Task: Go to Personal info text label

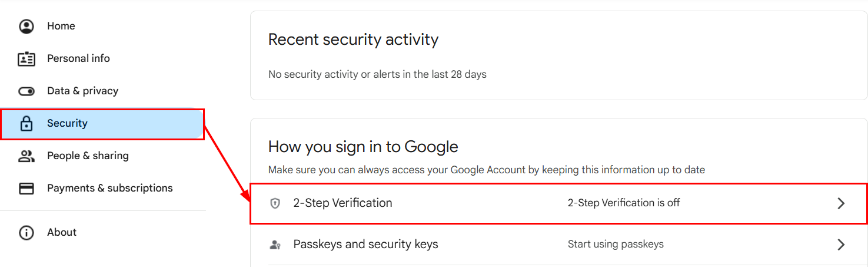Action: [x=78, y=58]
